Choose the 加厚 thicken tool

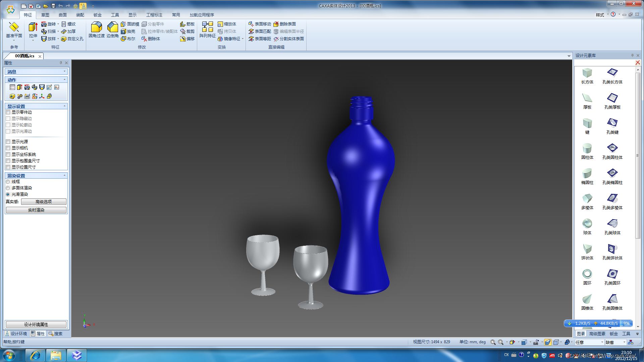point(68,32)
